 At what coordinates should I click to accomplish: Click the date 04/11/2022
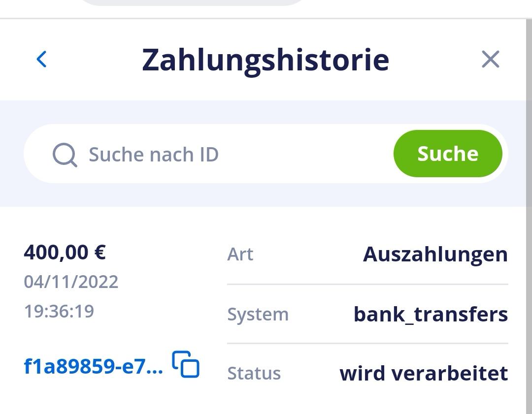[71, 282]
